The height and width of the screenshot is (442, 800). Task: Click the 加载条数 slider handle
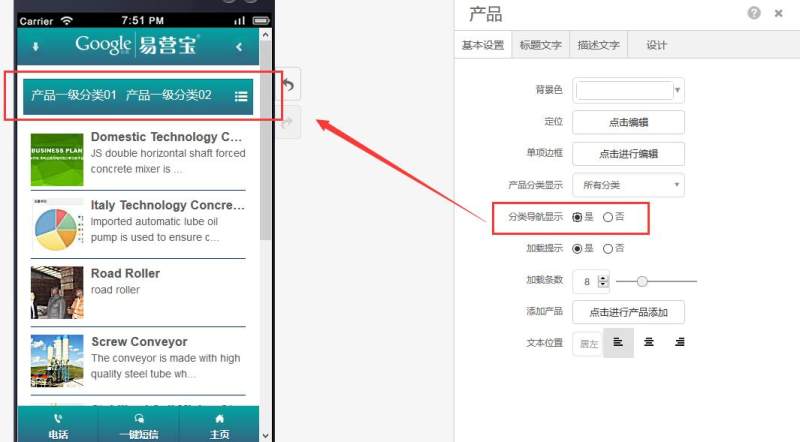(x=642, y=281)
